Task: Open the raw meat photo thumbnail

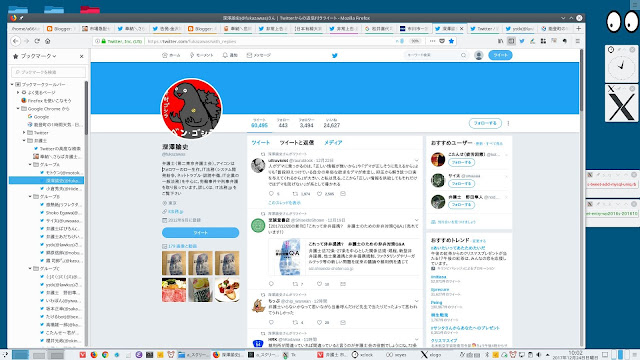Action: click(x=174, y=290)
